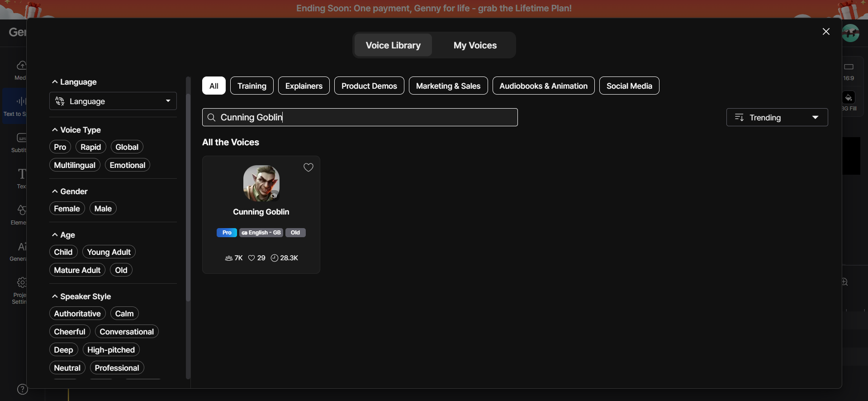
Task: Toggle the High-pitched speaker style filter
Action: [x=111, y=350]
